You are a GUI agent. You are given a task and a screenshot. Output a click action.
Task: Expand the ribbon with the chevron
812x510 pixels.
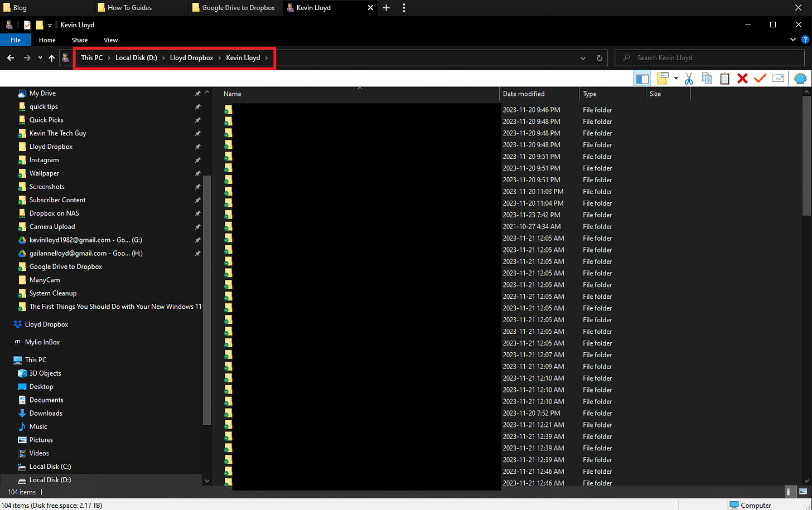pyautogui.click(x=793, y=40)
